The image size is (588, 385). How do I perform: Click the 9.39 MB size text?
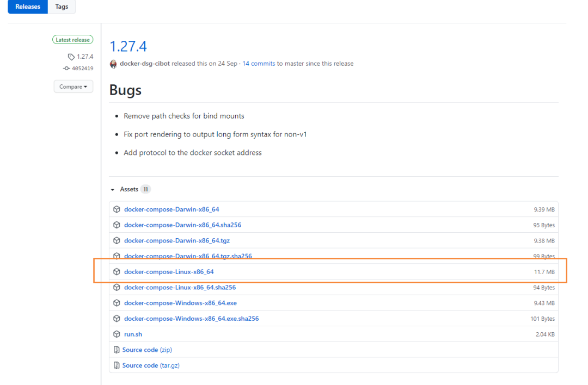coord(544,210)
